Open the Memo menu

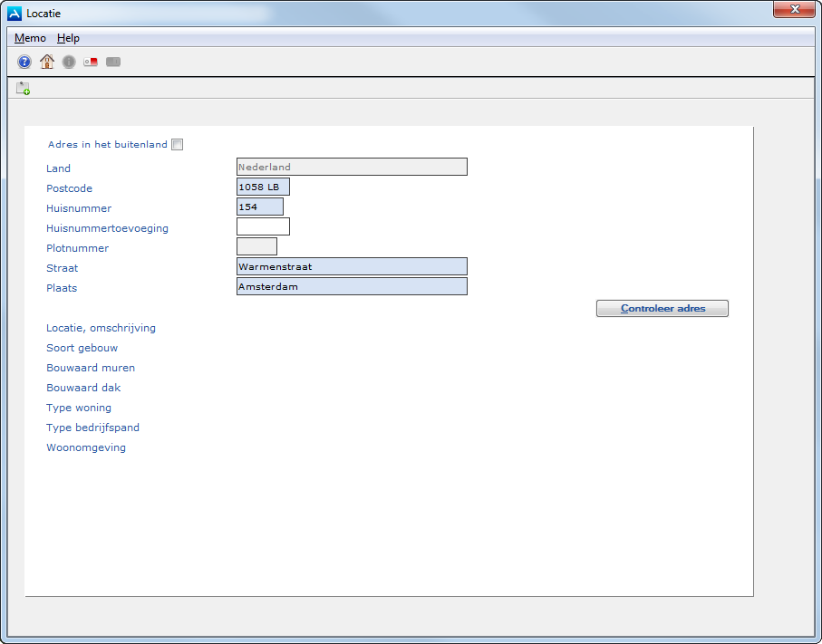(x=30, y=38)
